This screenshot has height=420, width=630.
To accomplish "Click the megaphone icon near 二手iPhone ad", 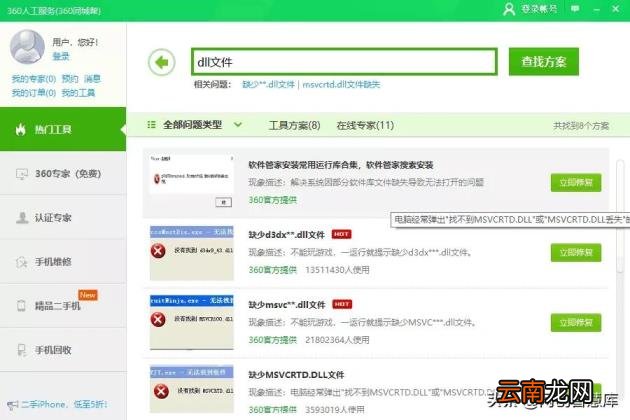I will tap(12, 405).
